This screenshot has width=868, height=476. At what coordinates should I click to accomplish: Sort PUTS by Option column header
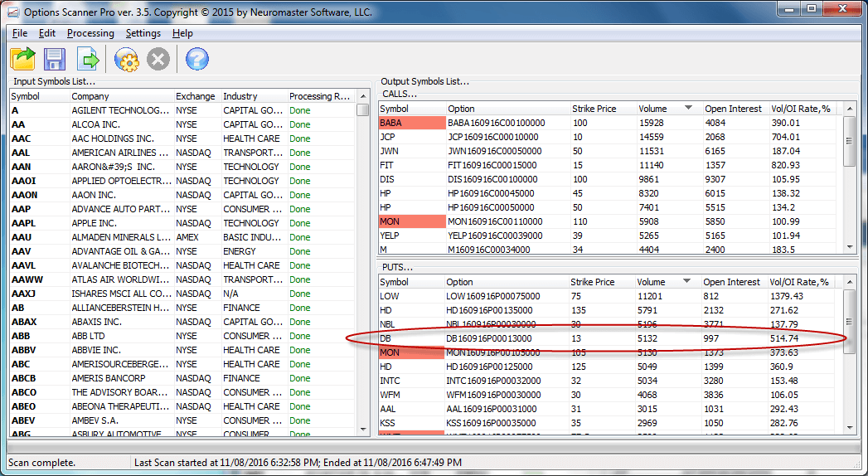click(506, 282)
